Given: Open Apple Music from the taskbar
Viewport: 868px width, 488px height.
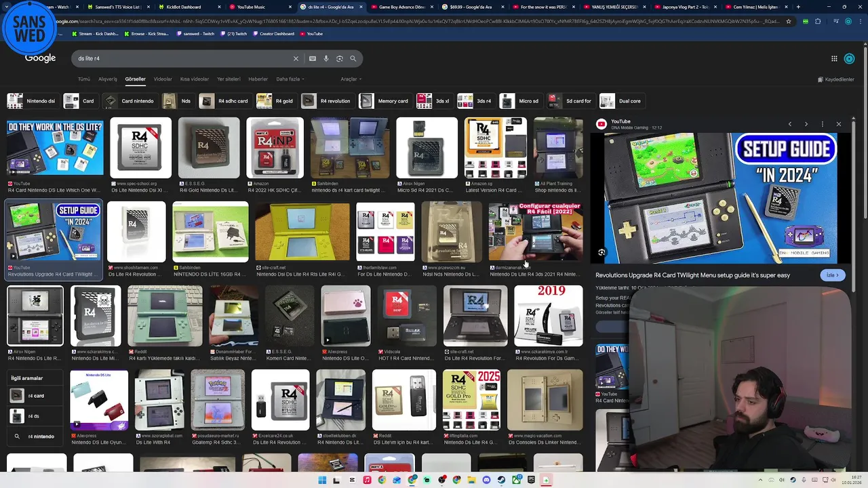Looking at the screenshot, I should [x=367, y=480].
